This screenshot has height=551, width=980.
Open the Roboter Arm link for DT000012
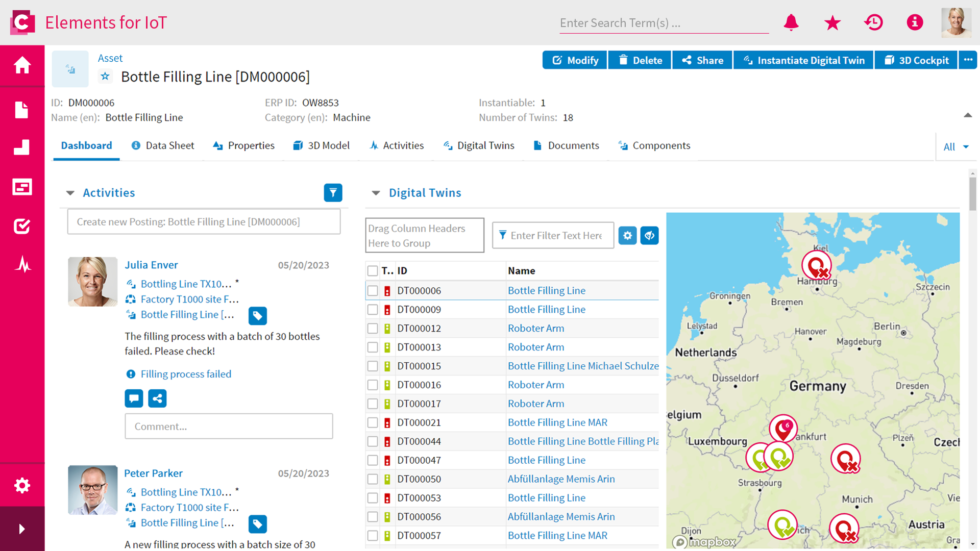click(x=535, y=329)
